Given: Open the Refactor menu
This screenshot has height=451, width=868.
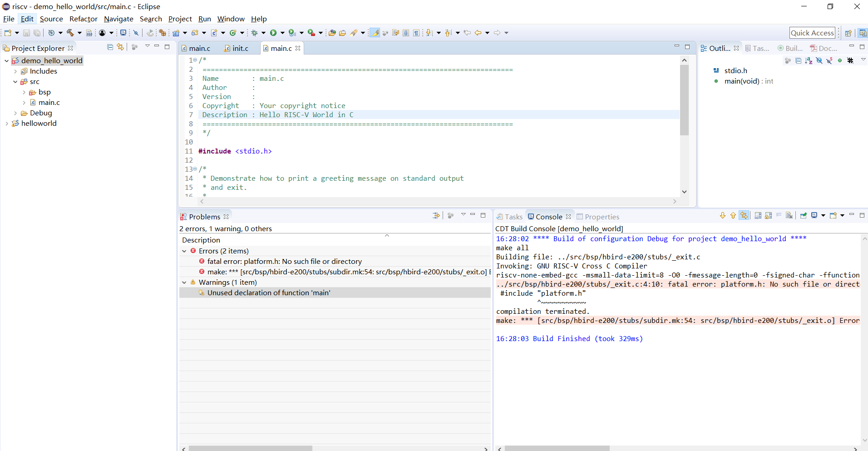Looking at the screenshot, I should (x=83, y=19).
